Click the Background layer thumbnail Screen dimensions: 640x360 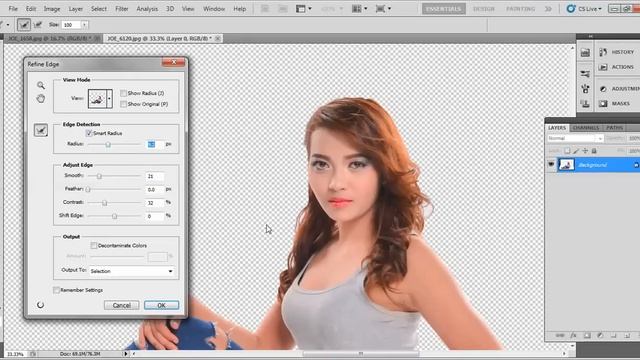pos(566,164)
